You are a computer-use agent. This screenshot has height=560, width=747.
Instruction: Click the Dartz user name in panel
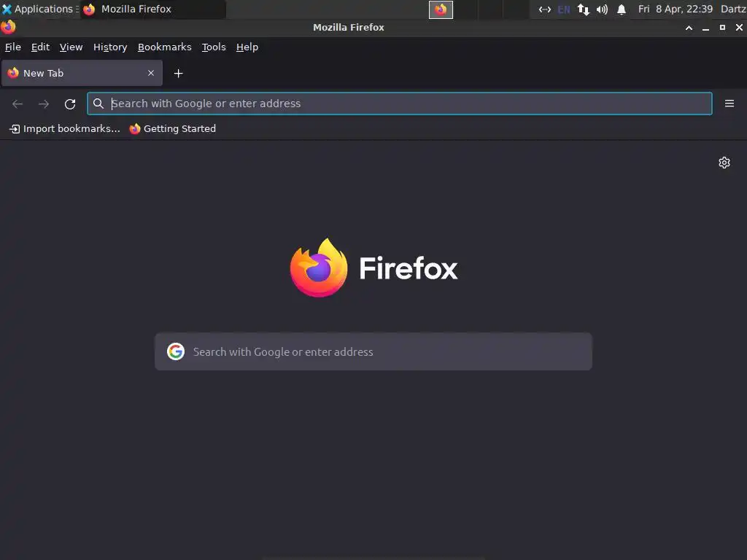(733, 9)
